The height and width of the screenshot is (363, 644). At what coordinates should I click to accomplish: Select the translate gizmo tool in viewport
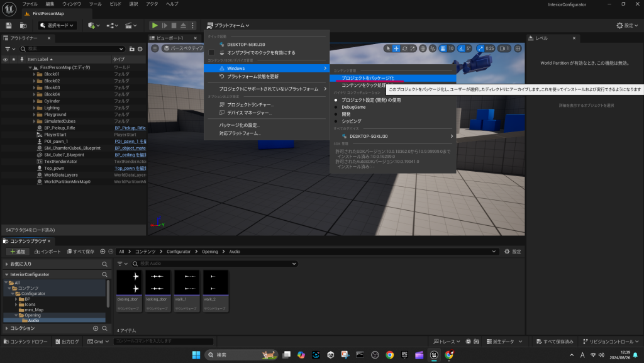pyautogui.click(x=396, y=48)
